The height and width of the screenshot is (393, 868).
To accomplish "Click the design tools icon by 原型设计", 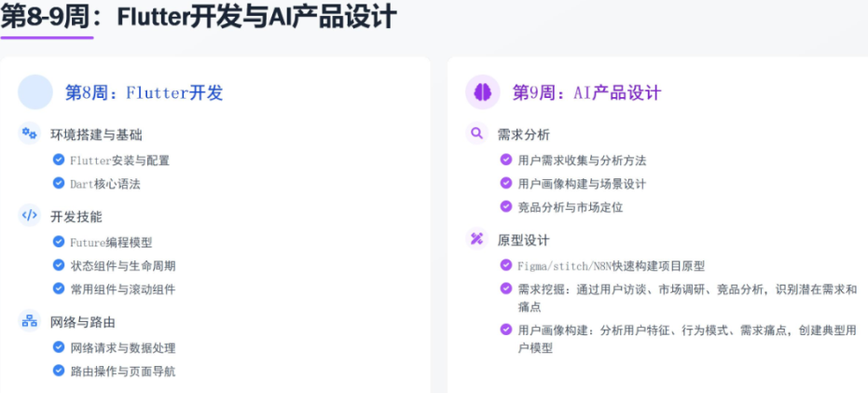I will tap(477, 239).
